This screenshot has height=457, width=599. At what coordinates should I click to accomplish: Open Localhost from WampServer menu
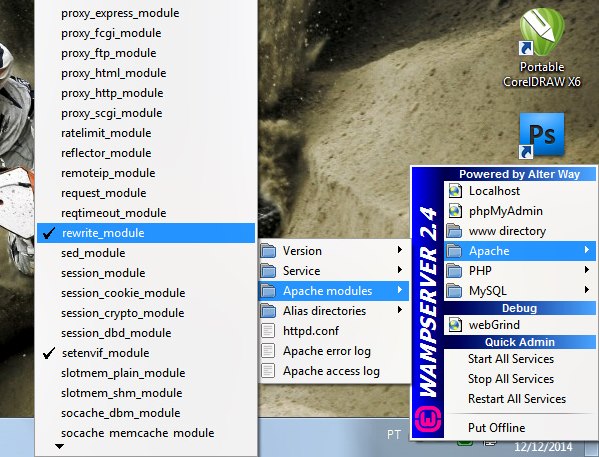[x=520, y=191]
